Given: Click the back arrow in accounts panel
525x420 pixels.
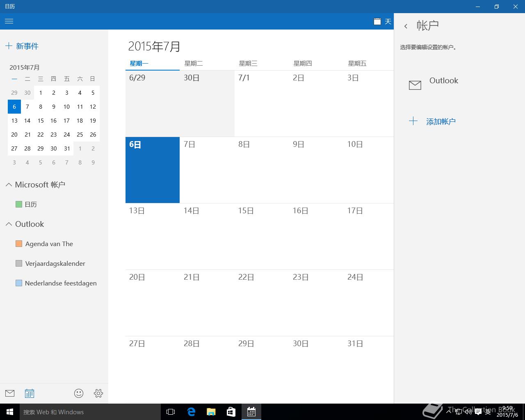Looking at the screenshot, I should (406, 26).
